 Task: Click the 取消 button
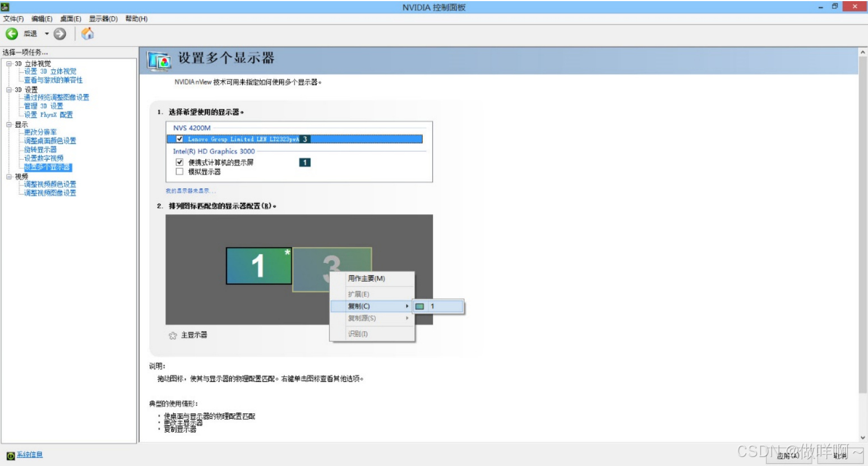[x=840, y=456]
